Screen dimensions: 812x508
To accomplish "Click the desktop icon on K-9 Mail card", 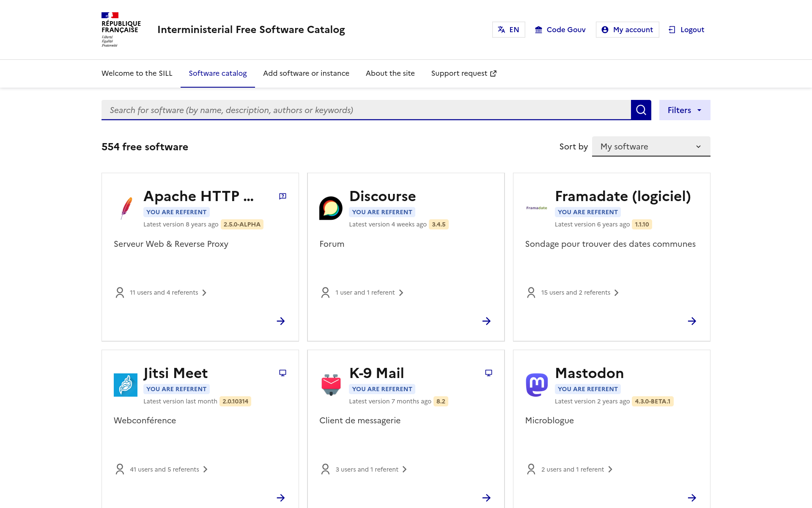I will coord(488,373).
